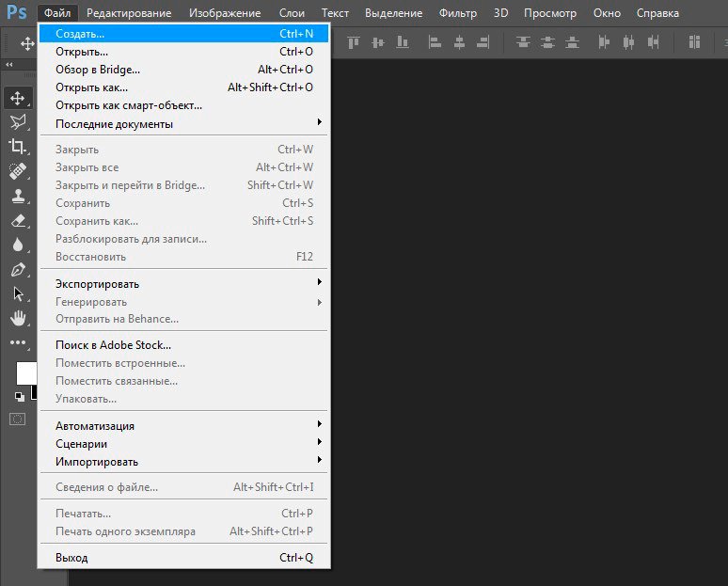Click Align bottom edges icon

(402, 42)
